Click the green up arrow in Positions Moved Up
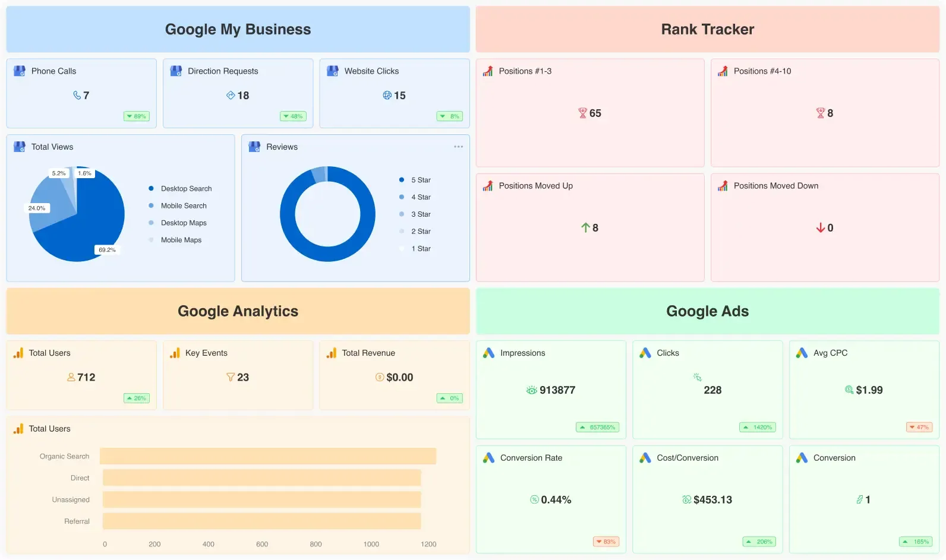Screen dimensions: 946x560 585,227
